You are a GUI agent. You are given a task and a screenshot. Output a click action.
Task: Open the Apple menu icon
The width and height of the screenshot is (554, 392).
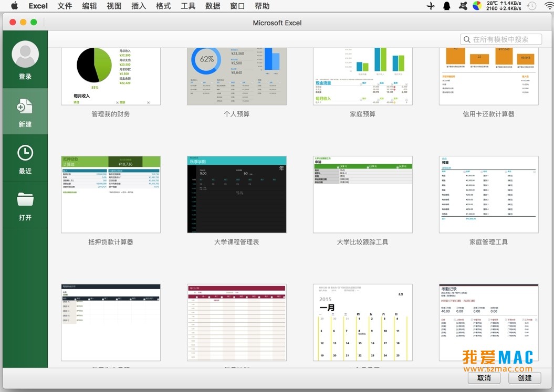point(14,6)
